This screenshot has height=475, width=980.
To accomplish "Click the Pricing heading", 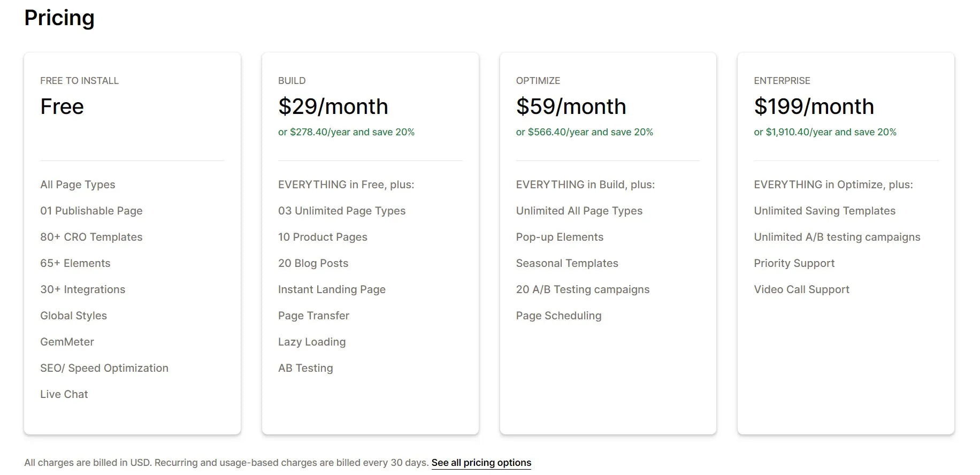I will coord(59,18).
